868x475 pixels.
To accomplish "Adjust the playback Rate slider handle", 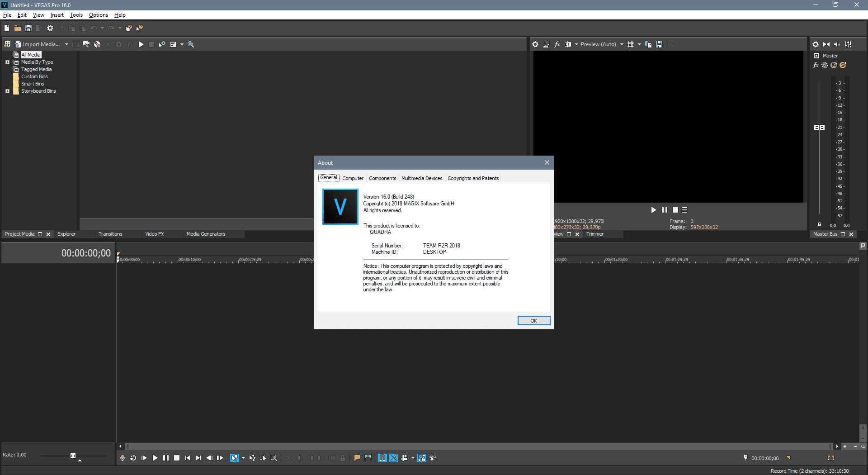I will [73, 456].
